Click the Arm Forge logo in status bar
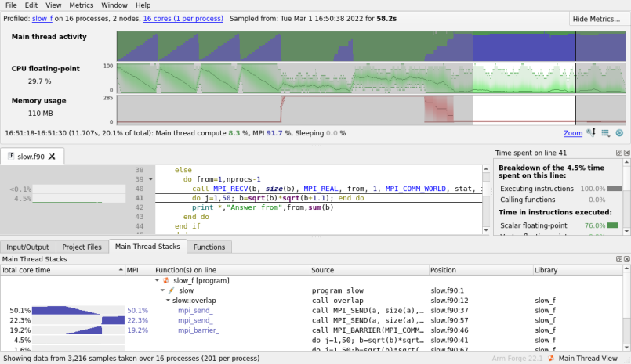 (551, 358)
